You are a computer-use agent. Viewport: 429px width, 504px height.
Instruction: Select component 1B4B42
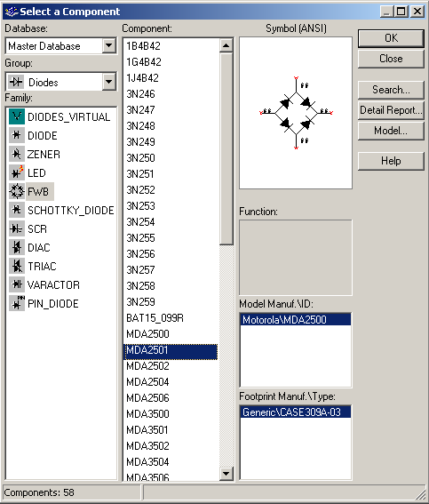(x=143, y=46)
